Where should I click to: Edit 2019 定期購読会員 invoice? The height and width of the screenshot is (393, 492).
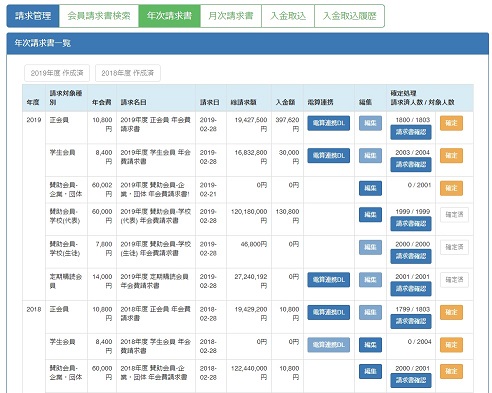(x=370, y=280)
